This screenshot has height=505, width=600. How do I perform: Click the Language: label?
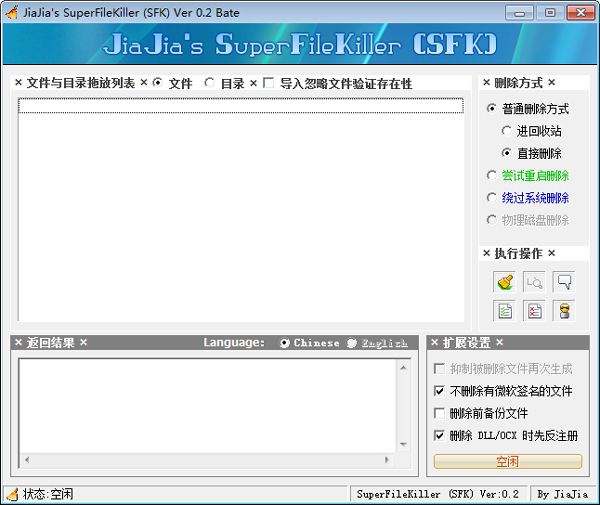pyautogui.click(x=234, y=342)
